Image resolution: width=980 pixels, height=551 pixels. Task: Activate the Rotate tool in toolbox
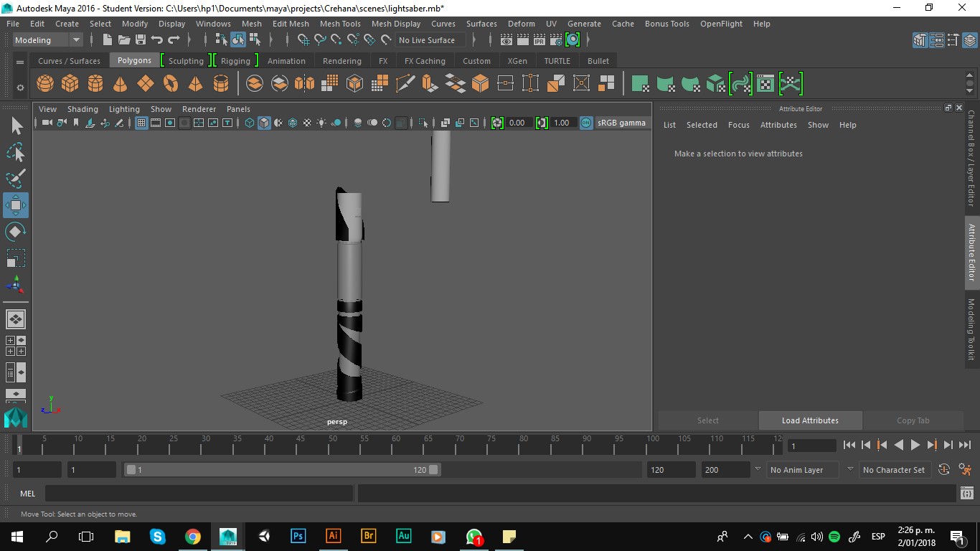coord(16,232)
